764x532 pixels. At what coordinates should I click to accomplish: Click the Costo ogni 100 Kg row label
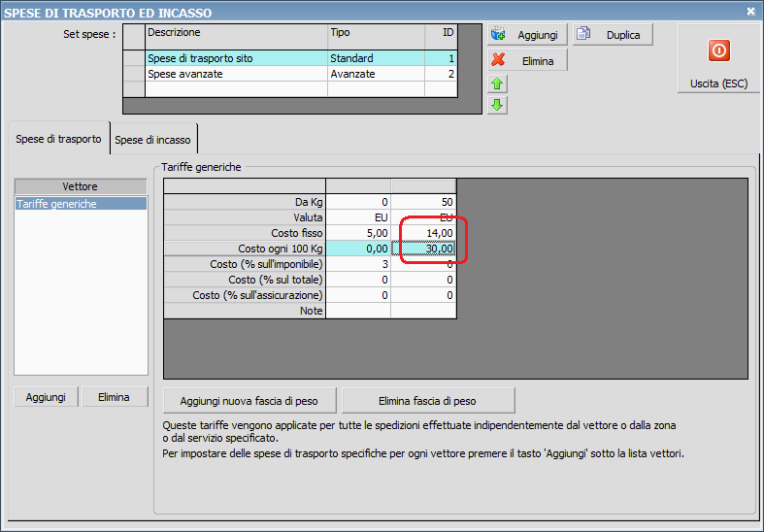245,249
